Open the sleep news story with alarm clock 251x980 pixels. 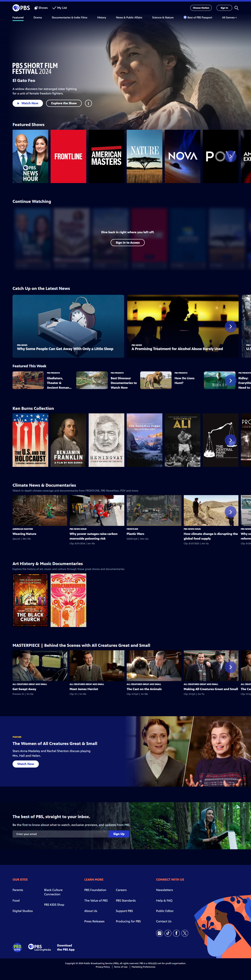[68, 326]
